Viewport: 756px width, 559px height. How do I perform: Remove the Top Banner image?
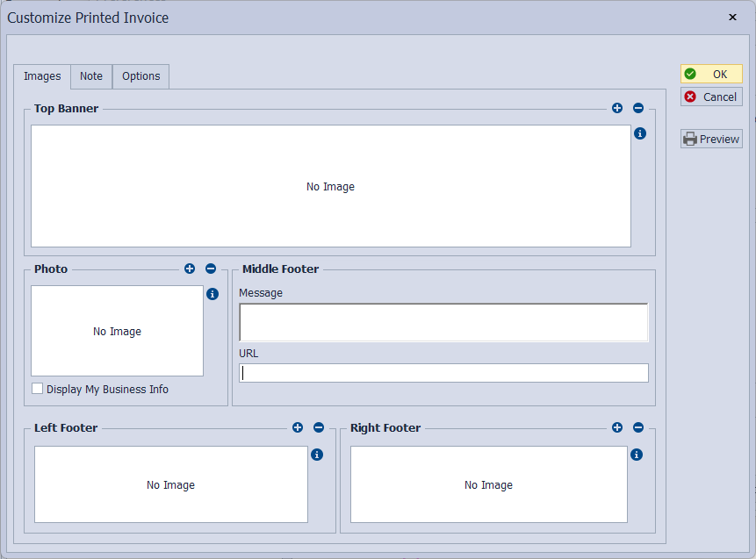tap(638, 108)
